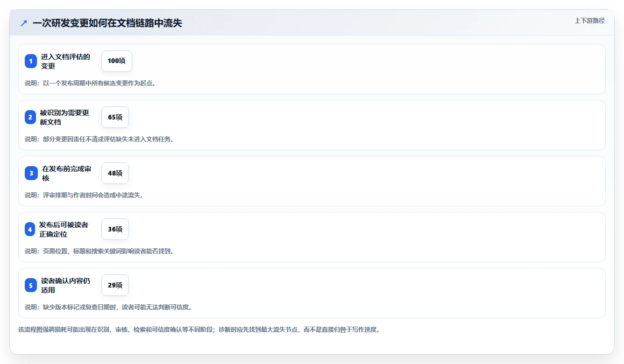The width and height of the screenshot is (624, 364).
Task: Select the 100项 value chip
Action: point(117,61)
